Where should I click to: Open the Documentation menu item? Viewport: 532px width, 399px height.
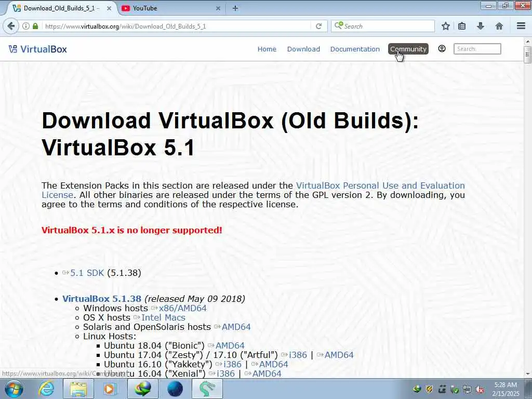point(355,49)
